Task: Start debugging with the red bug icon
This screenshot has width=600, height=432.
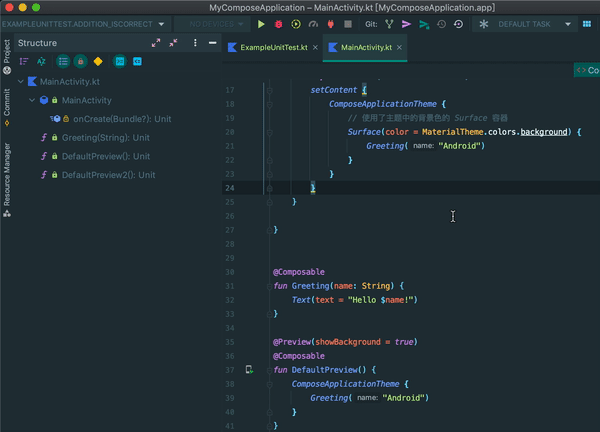Action: [x=279, y=24]
